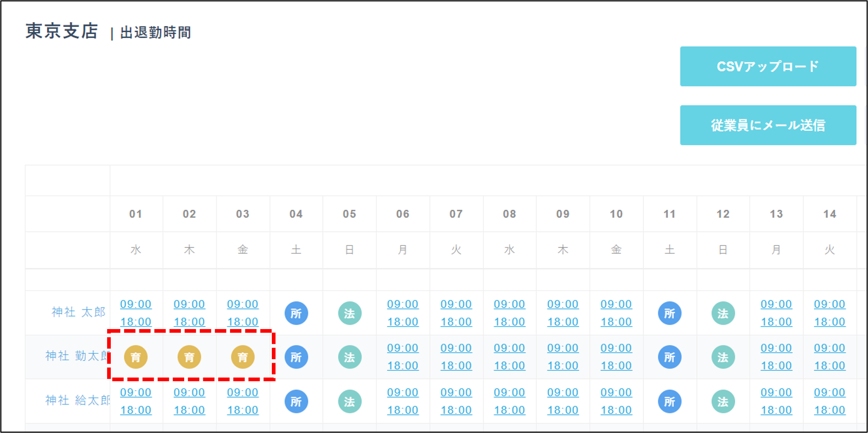Click 神社 給太郎's 所 icon on day 04
The height and width of the screenshot is (433, 868).
296,401
